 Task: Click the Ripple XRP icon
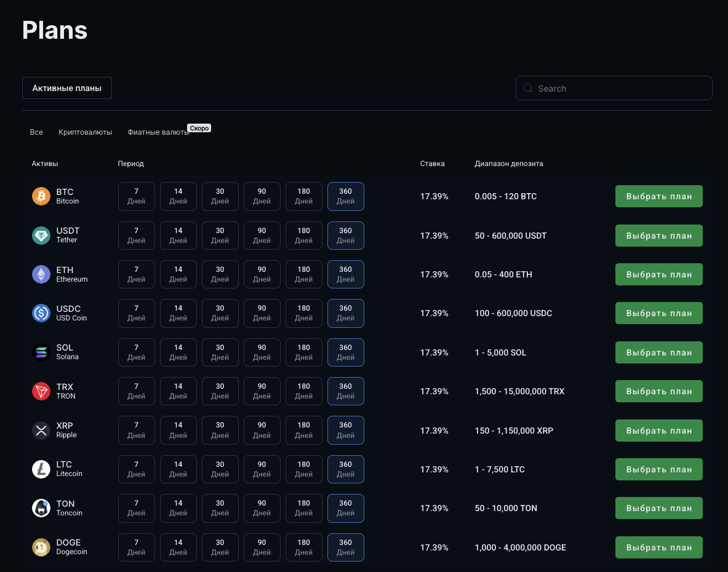[41, 430]
